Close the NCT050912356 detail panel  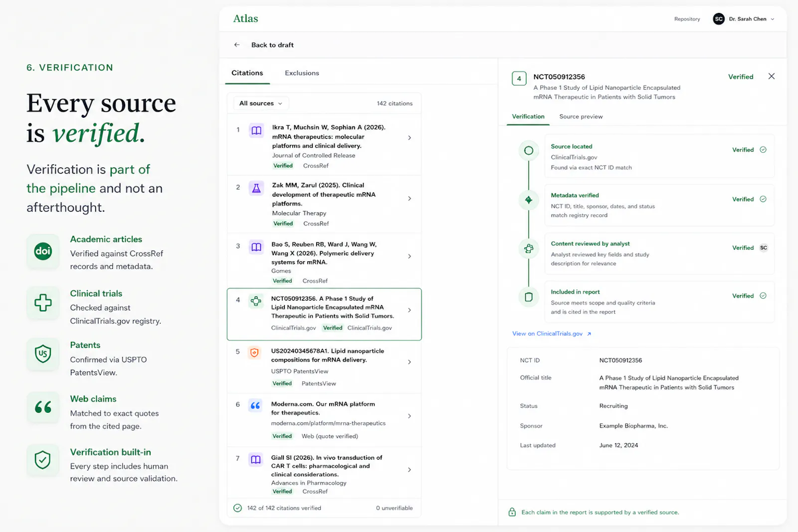pos(771,76)
